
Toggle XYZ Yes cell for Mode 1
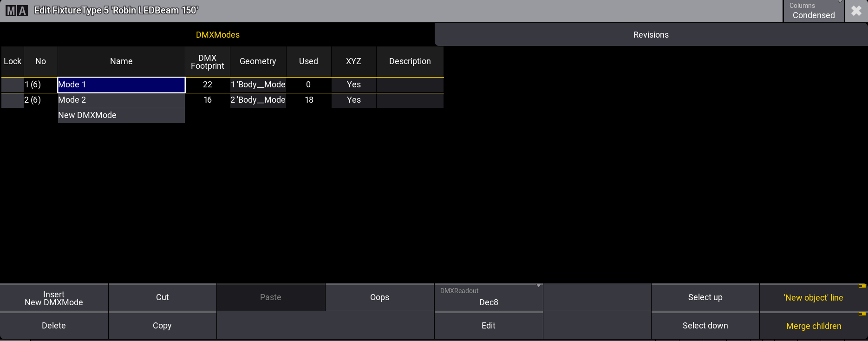click(353, 85)
